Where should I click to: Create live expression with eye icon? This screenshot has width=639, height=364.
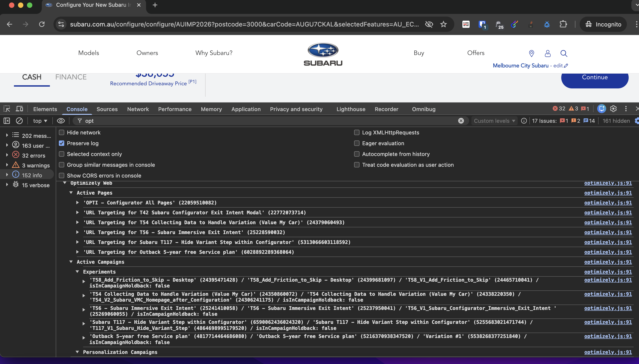pos(61,121)
